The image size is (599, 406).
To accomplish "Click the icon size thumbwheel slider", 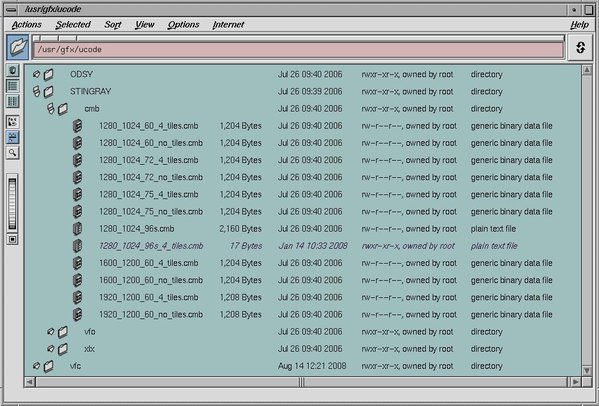I will point(13,204).
